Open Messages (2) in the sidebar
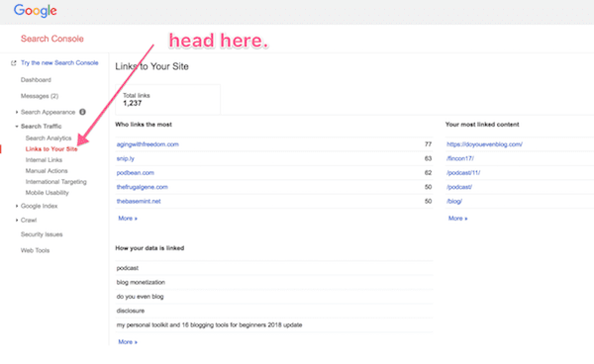Image resolution: width=594 pixels, height=364 pixels. tap(40, 96)
